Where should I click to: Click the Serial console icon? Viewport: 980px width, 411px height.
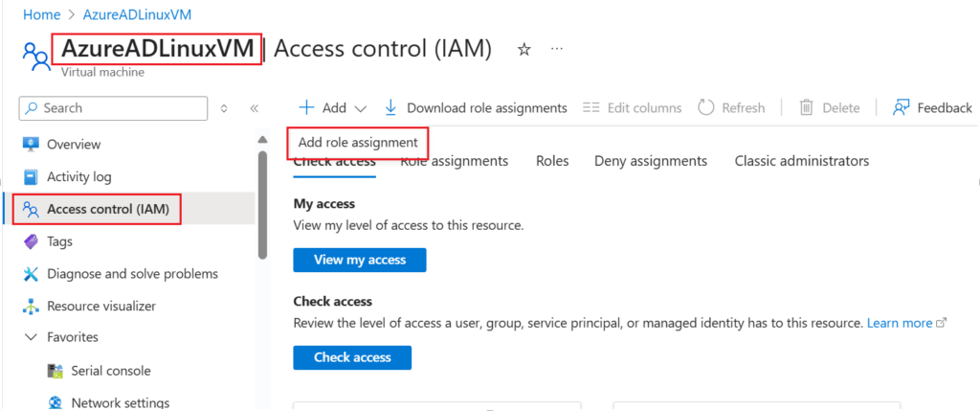pos(55,371)
